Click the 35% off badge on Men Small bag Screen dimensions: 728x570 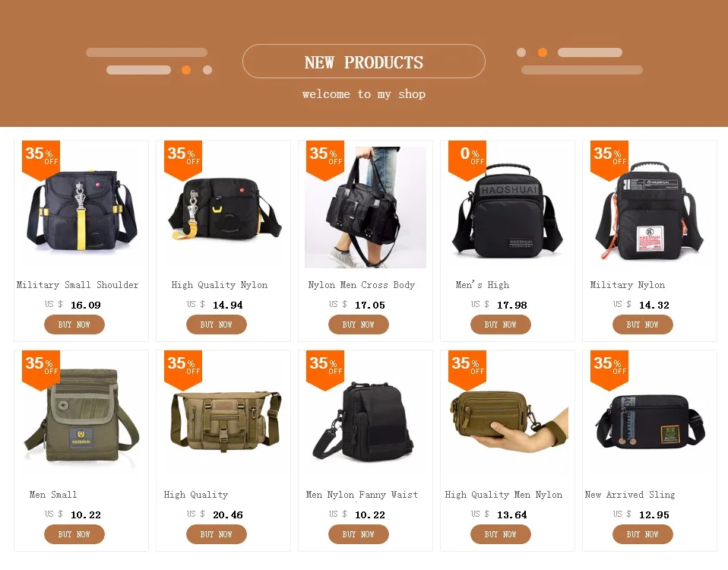pos(41,369)
